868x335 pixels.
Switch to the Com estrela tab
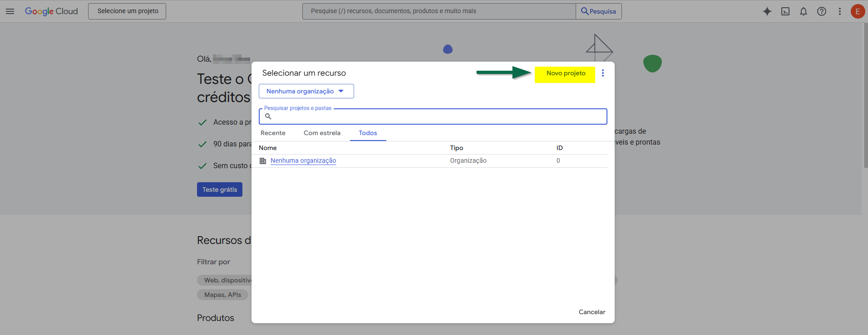click(322, 133)
